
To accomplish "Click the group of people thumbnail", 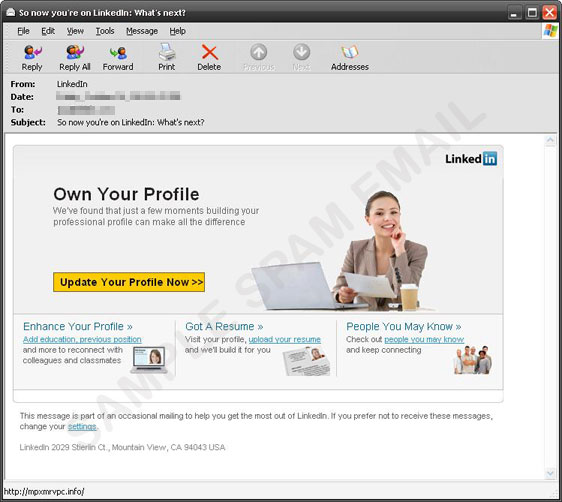I will click(x=473, y=360).
